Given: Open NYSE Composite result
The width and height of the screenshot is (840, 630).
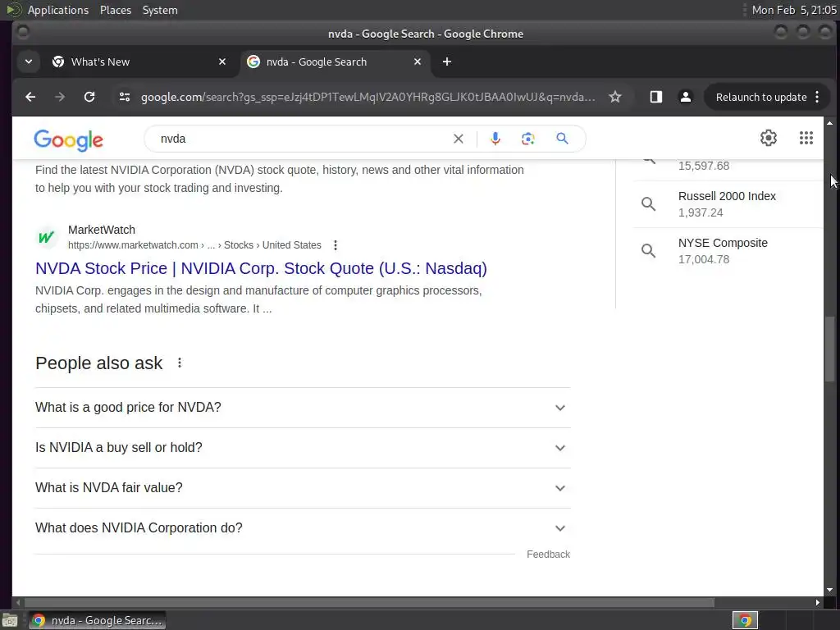Looking at the screenshot, I should coord(727,251).
